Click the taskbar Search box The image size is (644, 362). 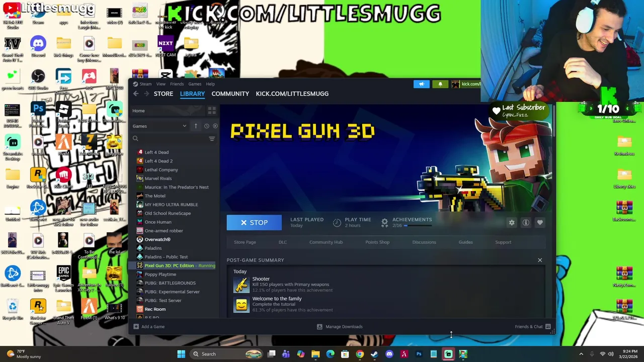225,354
